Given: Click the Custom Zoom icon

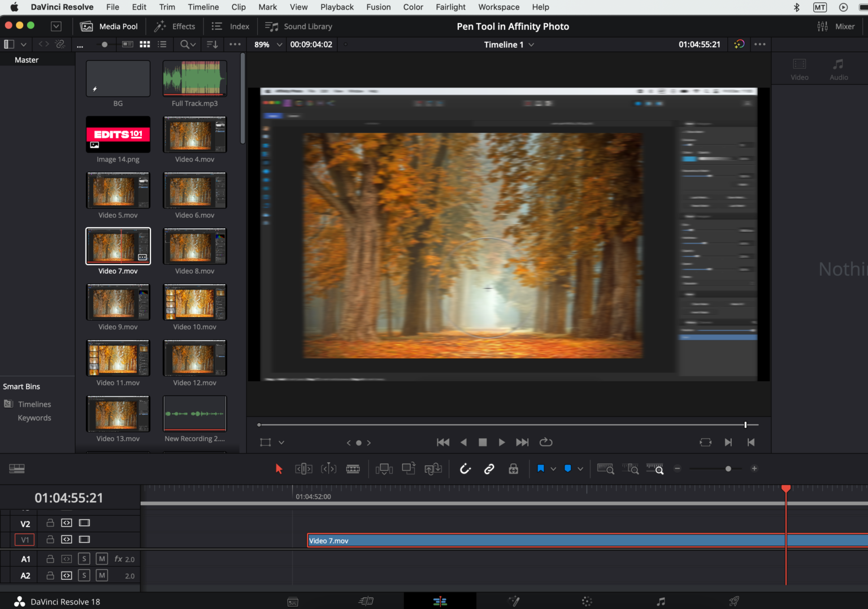Looking at the screenshot, I should pos(655,469).
